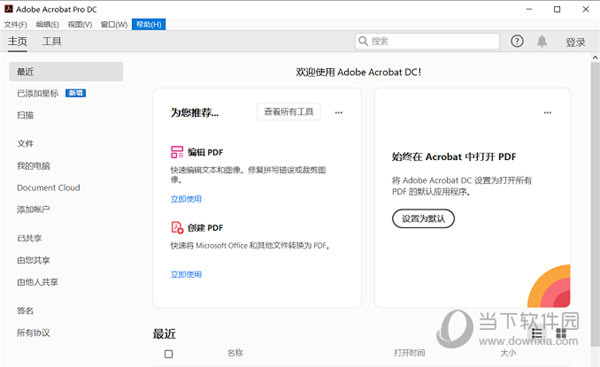
Task: Click the 编辑 PDF tool icon
Action: (x=177, y=152)
